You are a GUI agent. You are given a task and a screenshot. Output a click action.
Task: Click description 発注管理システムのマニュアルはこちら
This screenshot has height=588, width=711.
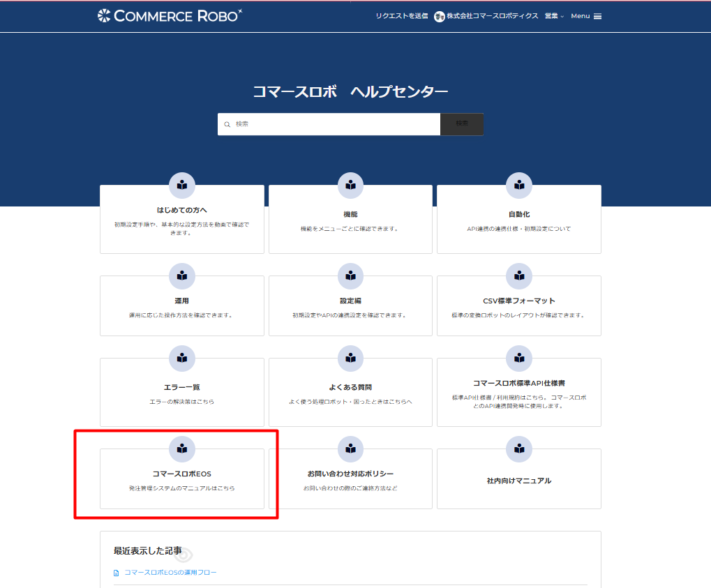(x=182, y=488)
